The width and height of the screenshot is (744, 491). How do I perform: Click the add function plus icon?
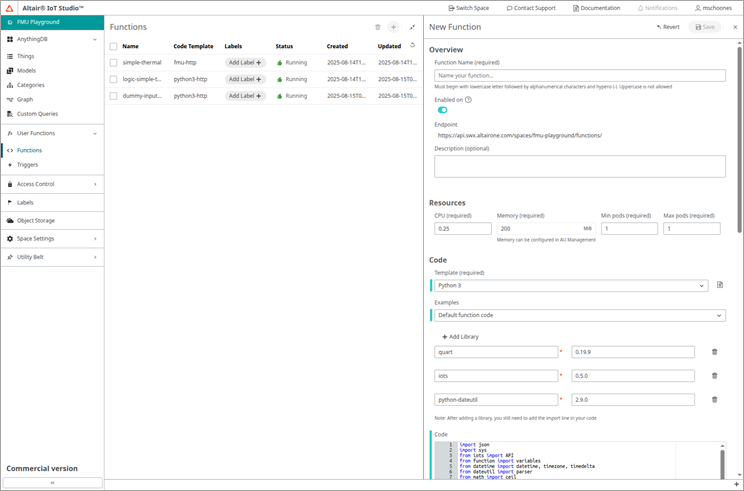click(393, 27)
